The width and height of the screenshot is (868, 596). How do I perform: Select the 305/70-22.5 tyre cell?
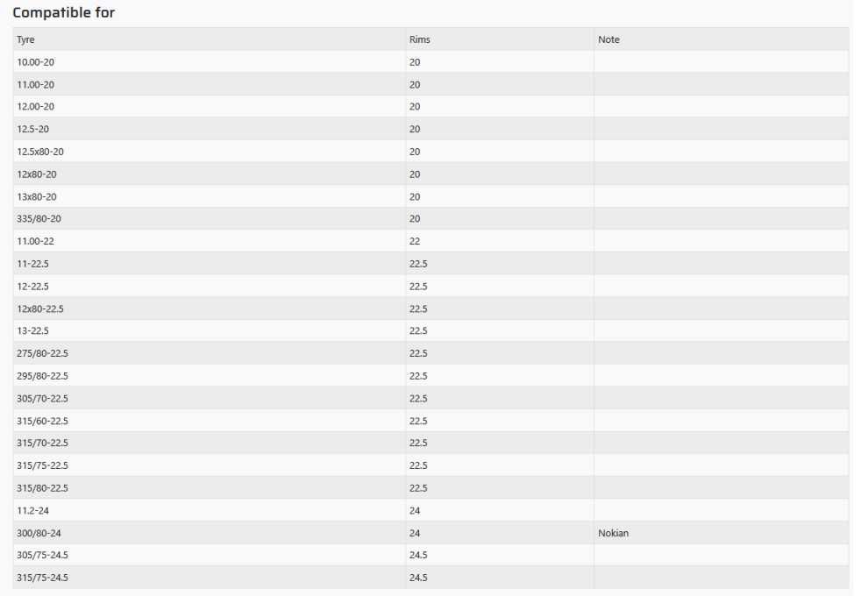click(42, 398)
